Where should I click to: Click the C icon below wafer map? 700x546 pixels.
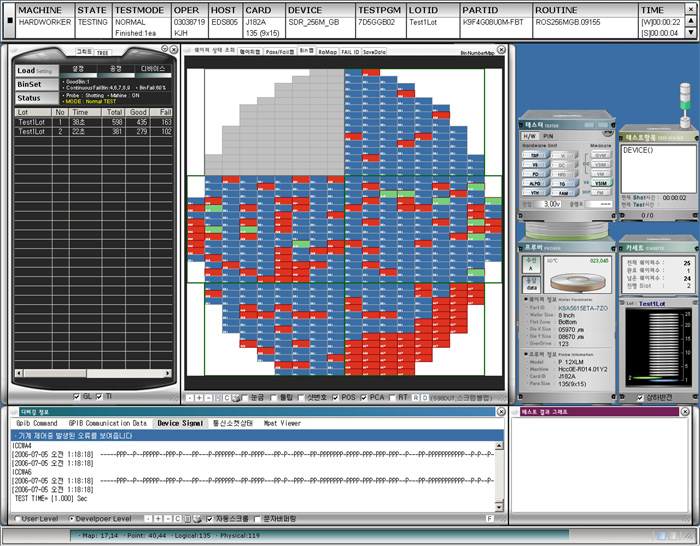227,398
